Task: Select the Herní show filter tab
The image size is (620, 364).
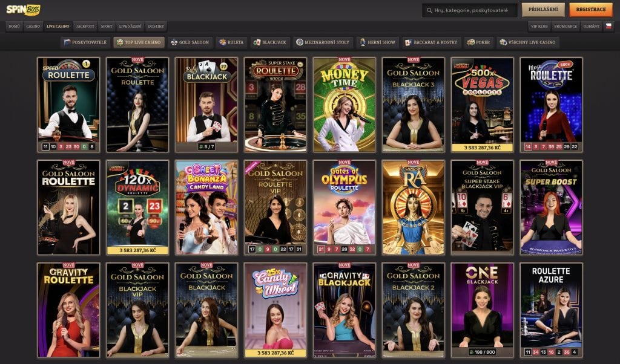Action: 377,42
